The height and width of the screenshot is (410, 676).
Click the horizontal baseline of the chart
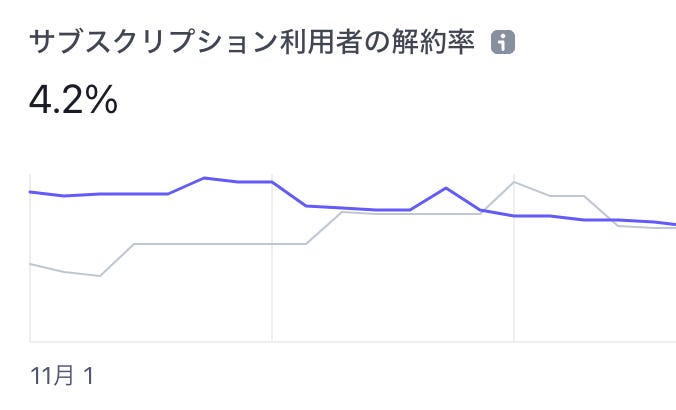(353, 342)
